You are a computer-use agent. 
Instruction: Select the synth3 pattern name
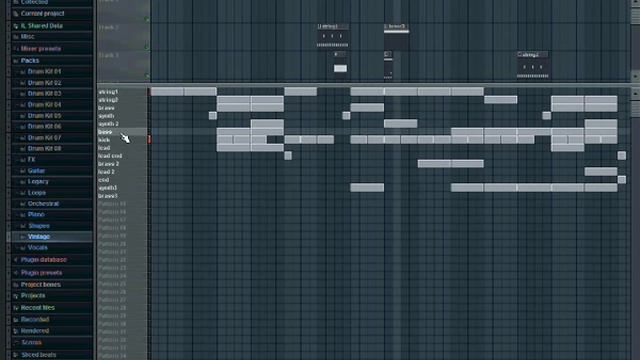tap(107, 188)
